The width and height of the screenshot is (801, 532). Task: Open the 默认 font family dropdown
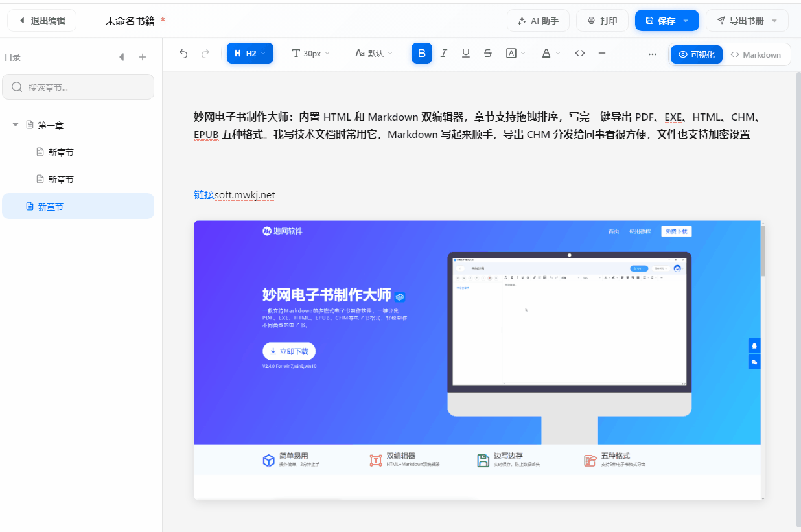coord(374,53)
